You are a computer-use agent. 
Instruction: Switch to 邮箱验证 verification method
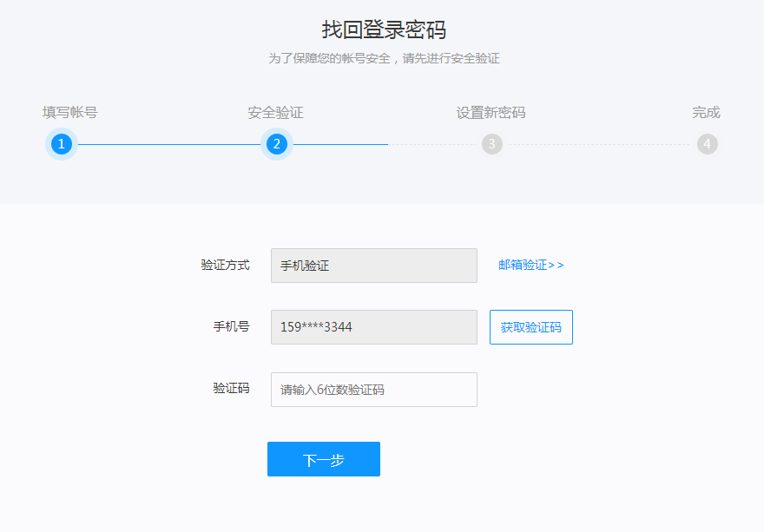pyautogui.click(x=530, y=265)
